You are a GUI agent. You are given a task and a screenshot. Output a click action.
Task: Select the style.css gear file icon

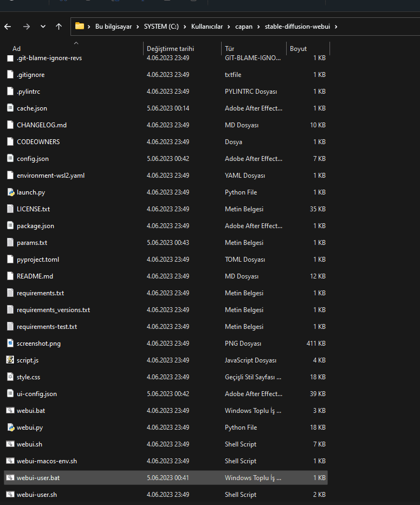tap(10, 377)
